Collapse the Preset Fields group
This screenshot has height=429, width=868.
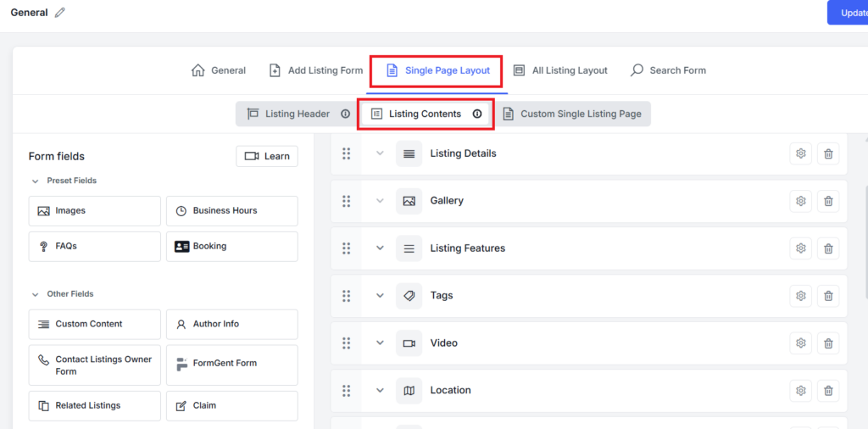pyautogui.click(x=36, y=181)
